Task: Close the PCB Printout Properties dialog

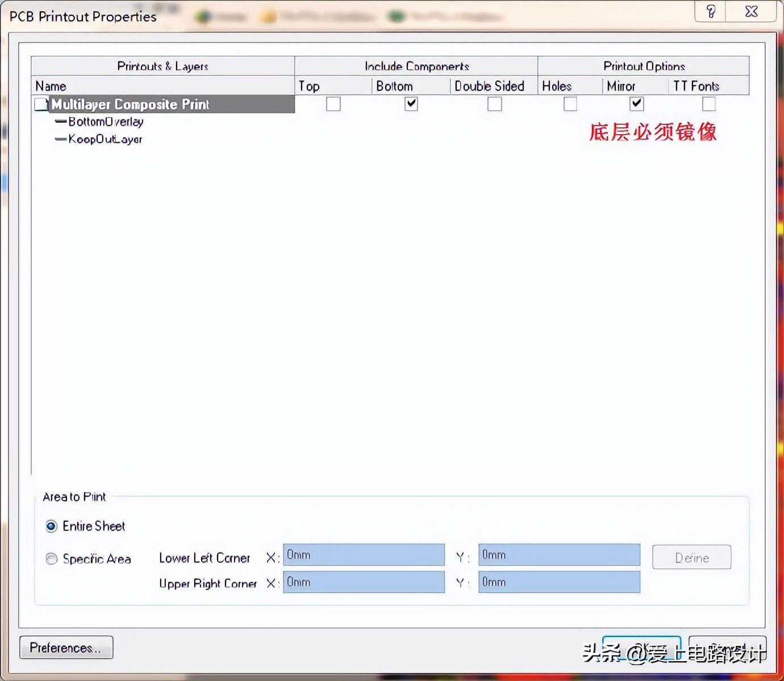Action: [x=751, y=12]
